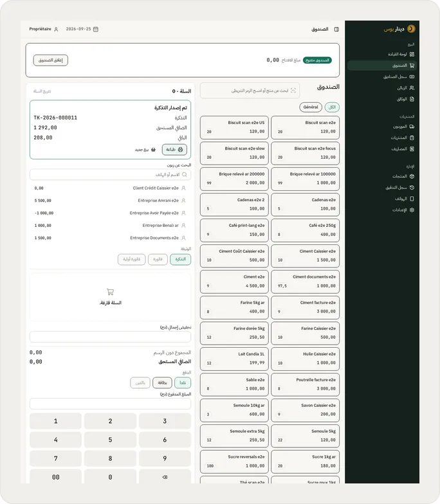Image resolution: width=440 pixels, height=504 pixels.
Task: Click the طباعة print ticket button
Action: (x=174, y=149)
